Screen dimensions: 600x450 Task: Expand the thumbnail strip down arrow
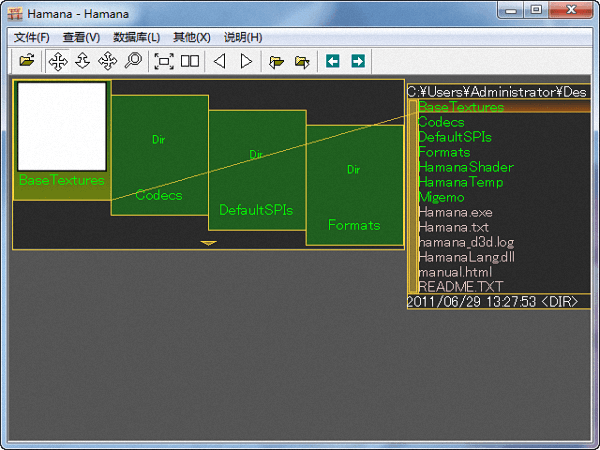tap(208, 242)
